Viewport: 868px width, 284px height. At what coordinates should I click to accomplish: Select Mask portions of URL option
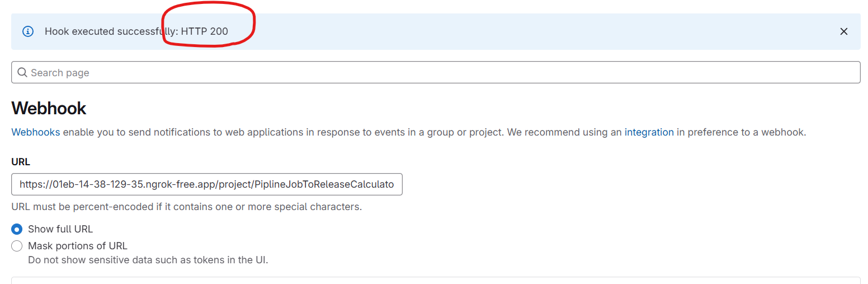17,246
